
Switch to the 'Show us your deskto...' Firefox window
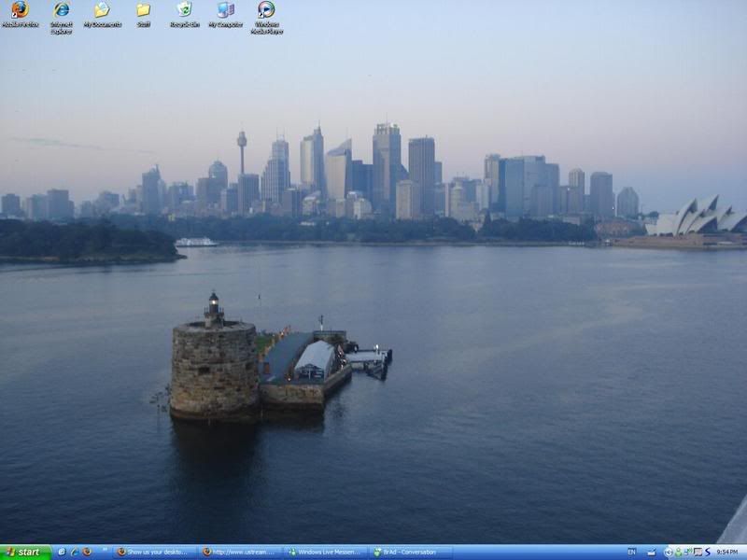154,553
